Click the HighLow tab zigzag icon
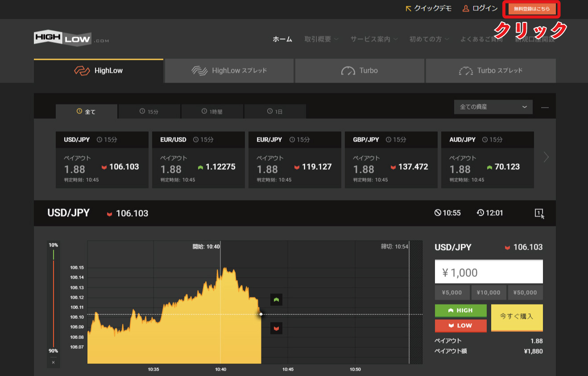588x376 pixels. coord(82,71)
